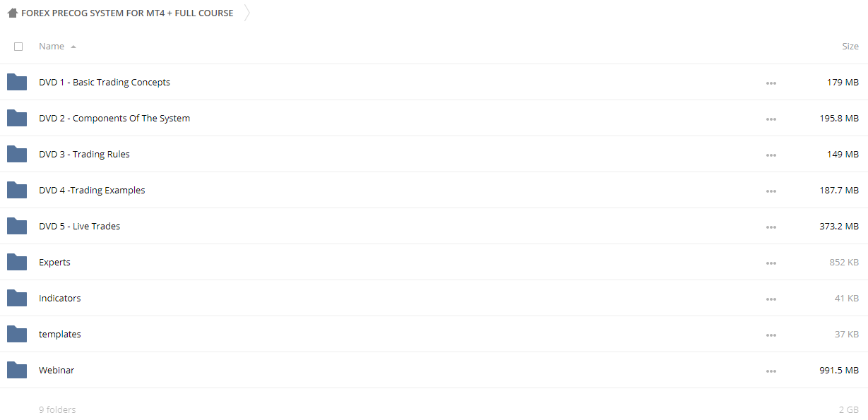Open the Indicators folder name
Screen dimensions: 868x420
[60, 298]
